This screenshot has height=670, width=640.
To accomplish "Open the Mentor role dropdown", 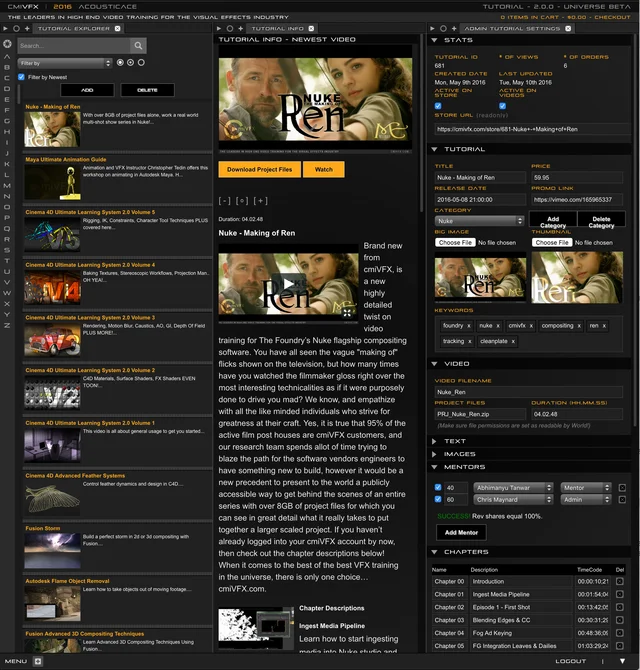I will pos(586,488).
